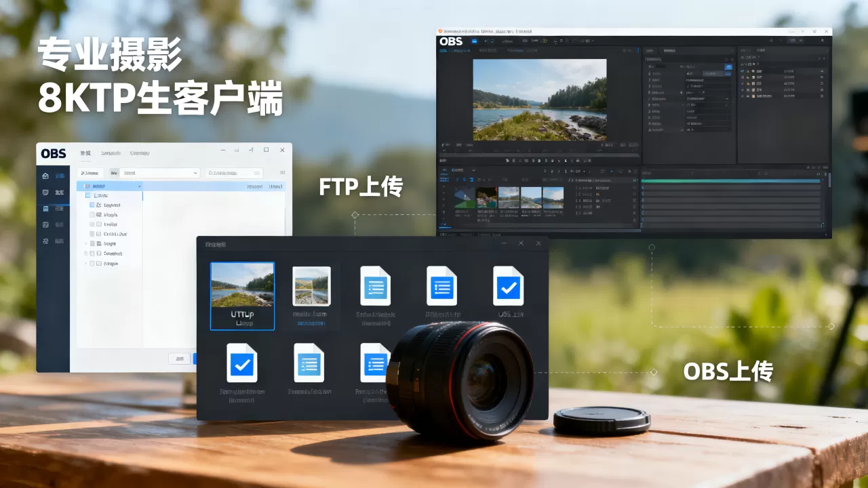Select the teal clip bar on the editor timeline

point(730,181)
